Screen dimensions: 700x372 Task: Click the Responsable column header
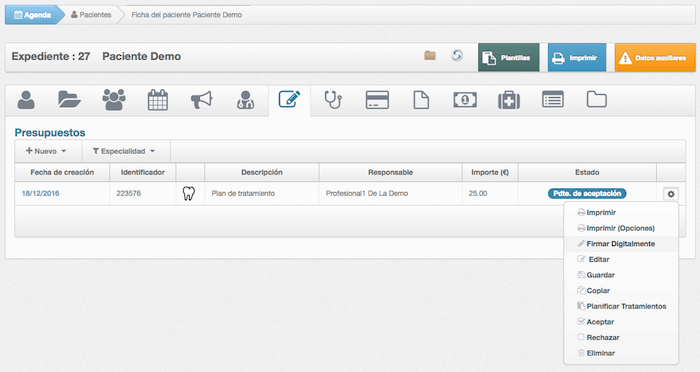point(391,172)
